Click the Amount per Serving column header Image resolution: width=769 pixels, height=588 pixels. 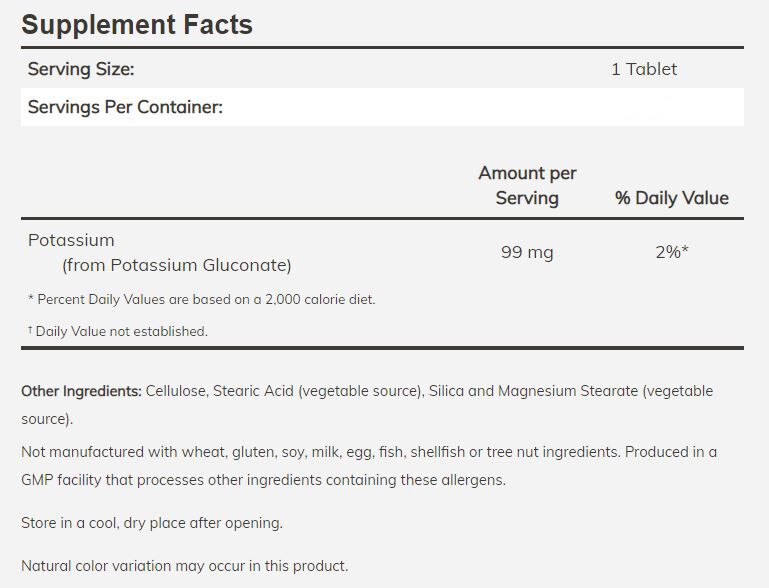tap(527, 185)
